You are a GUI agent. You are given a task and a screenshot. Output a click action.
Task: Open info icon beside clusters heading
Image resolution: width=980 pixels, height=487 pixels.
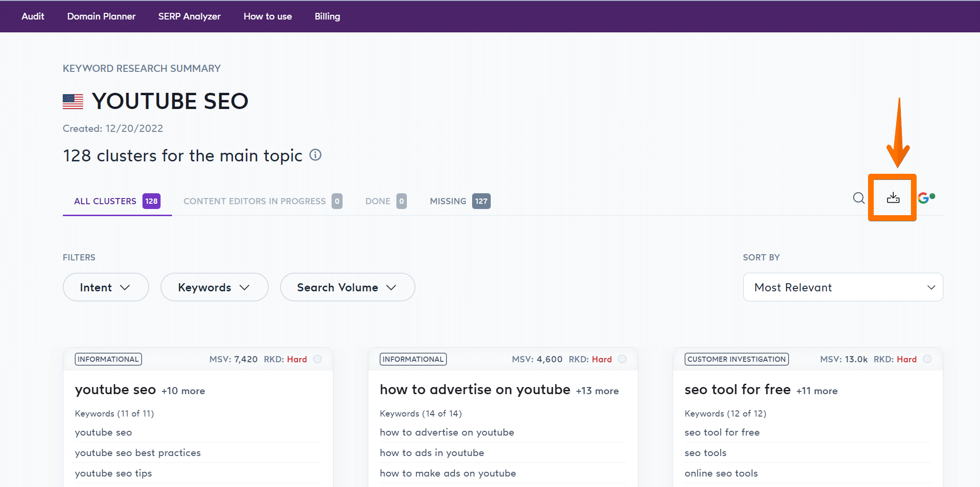point(315,155)
